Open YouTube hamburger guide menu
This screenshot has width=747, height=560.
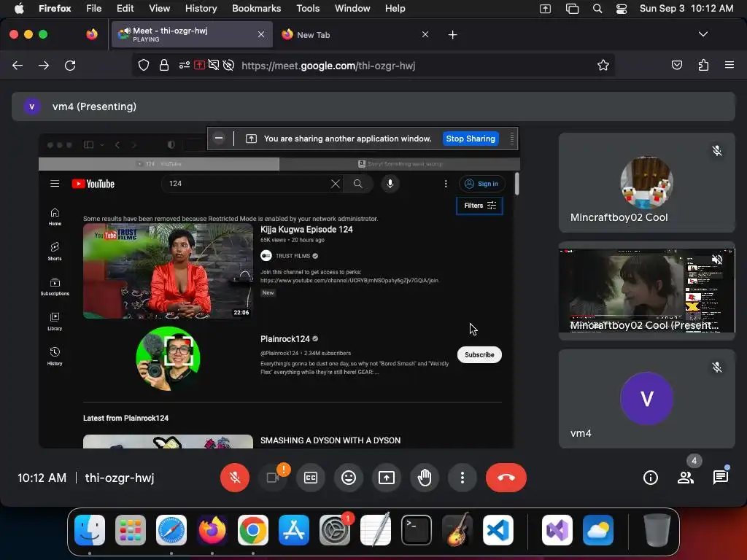pos(55,183)
